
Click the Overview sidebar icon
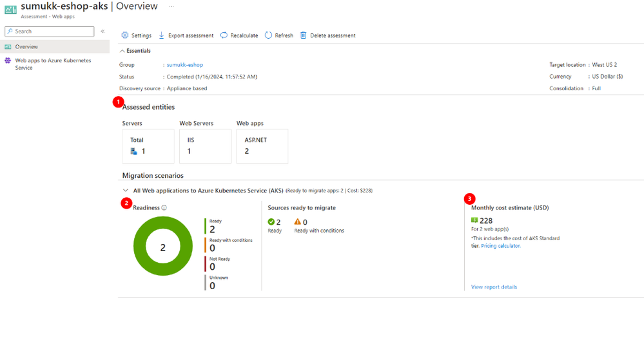8,47
